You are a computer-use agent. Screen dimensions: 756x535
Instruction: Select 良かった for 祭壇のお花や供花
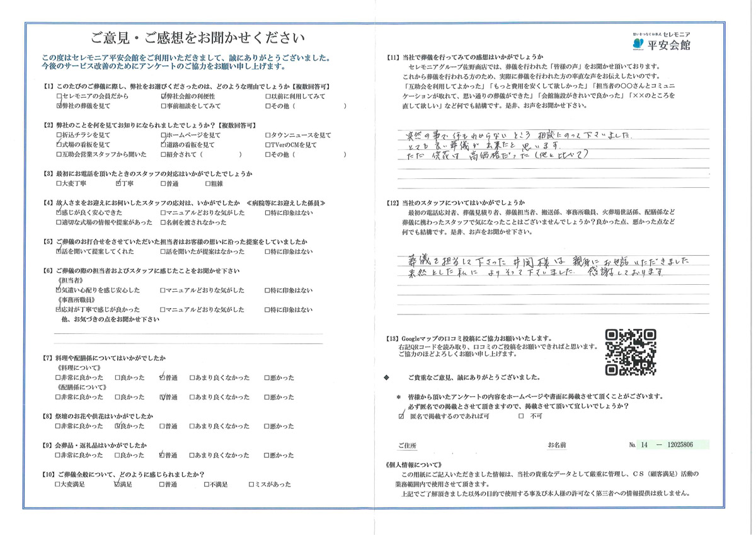[x=118, y=426]
